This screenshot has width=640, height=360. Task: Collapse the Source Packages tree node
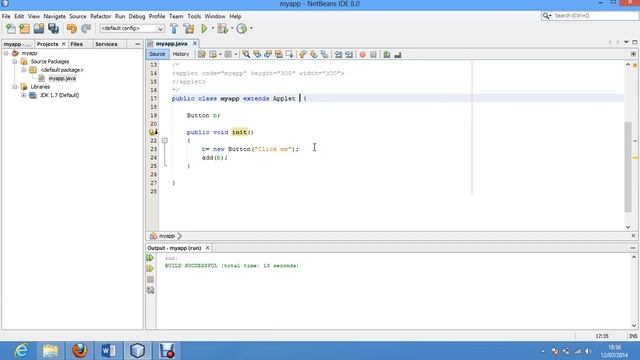[15, 62]
